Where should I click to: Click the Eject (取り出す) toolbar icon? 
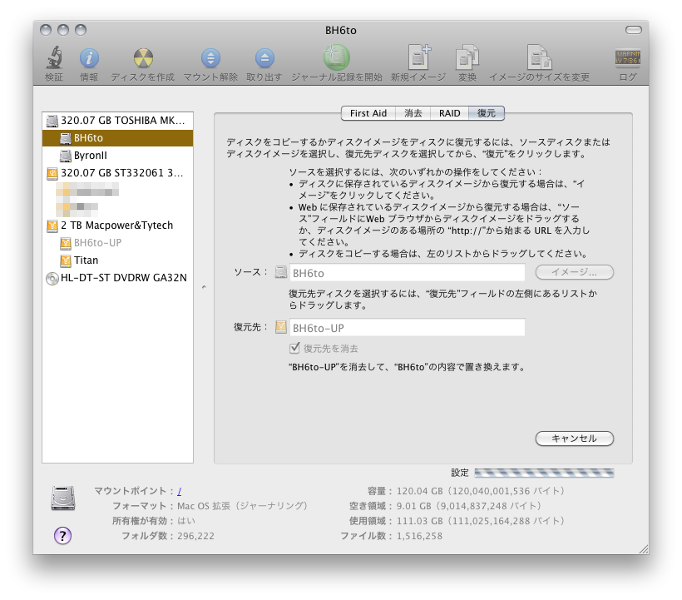pyautogui.click(x=264, y=58)
